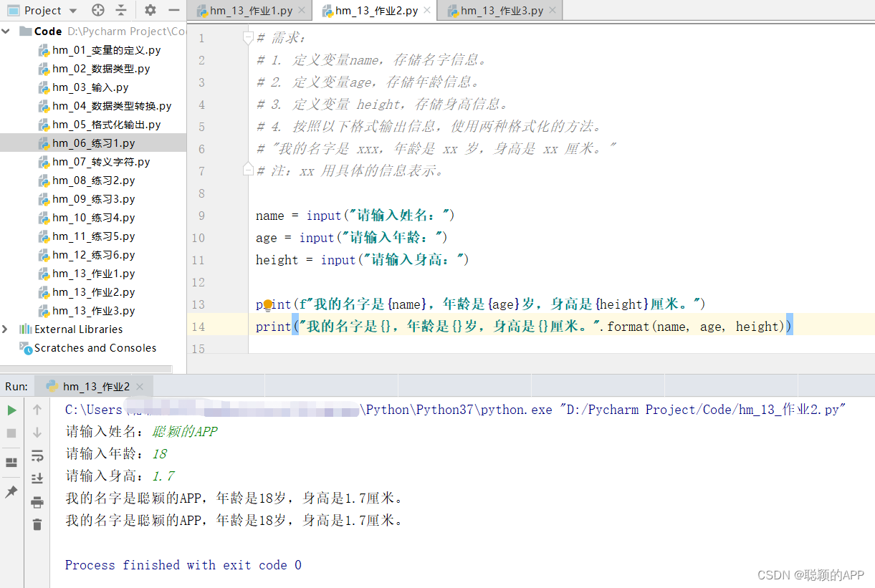
Task: Click the Stop process square icon
Action: click(x=11, y=433)
